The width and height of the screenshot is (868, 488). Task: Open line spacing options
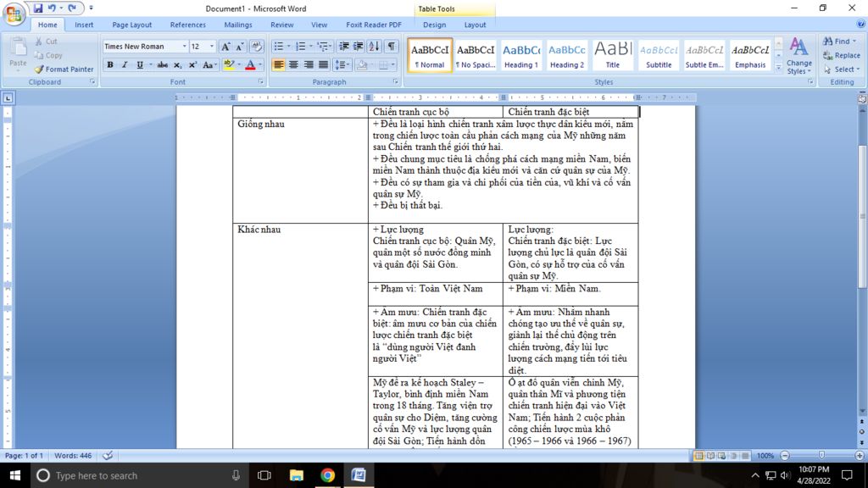pyautogui.click(x=342, y=64)
